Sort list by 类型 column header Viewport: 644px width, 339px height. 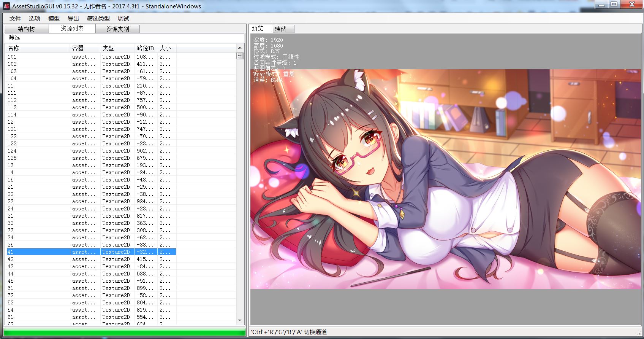point(117,48)
